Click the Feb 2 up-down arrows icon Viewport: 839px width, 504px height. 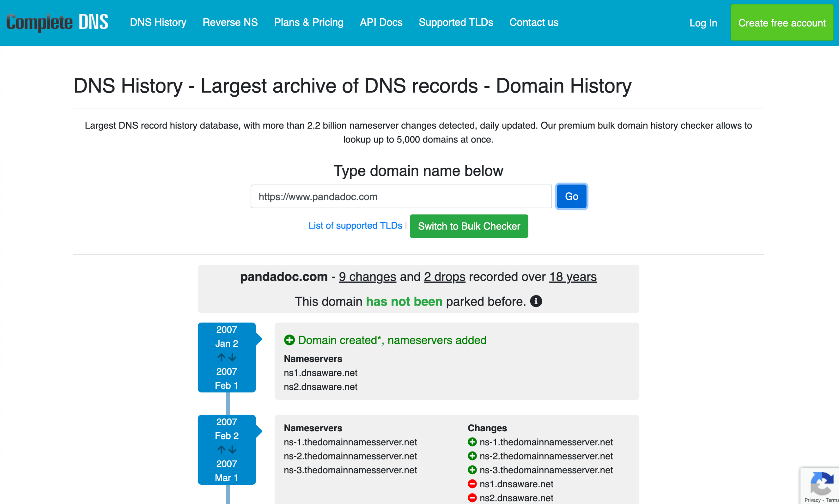click(227, 450)
